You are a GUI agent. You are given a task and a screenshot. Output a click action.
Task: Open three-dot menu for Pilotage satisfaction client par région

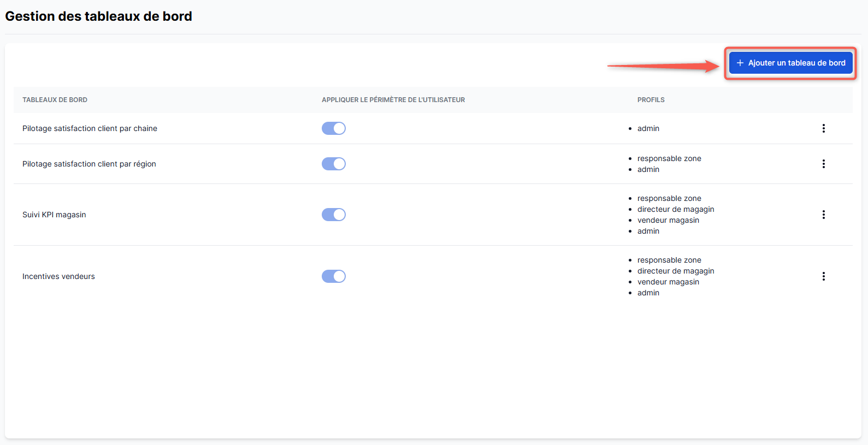click(823, 164)
